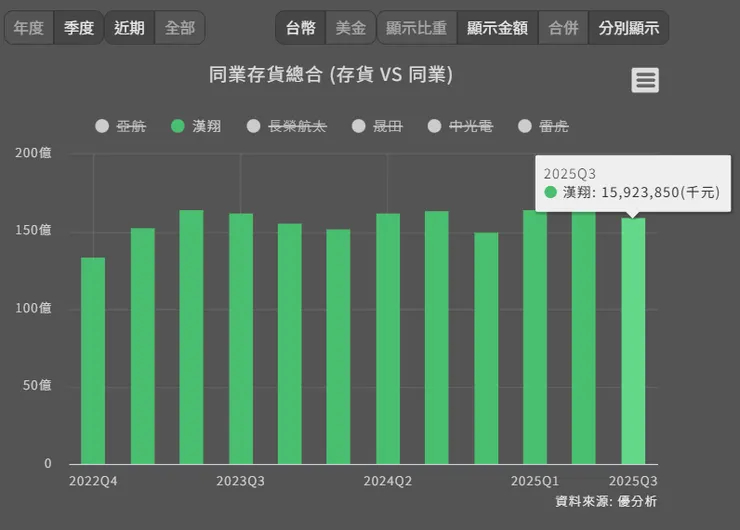Choose 美金 currency
This screenshot has width=740, height=530.
tap(351, 28)
